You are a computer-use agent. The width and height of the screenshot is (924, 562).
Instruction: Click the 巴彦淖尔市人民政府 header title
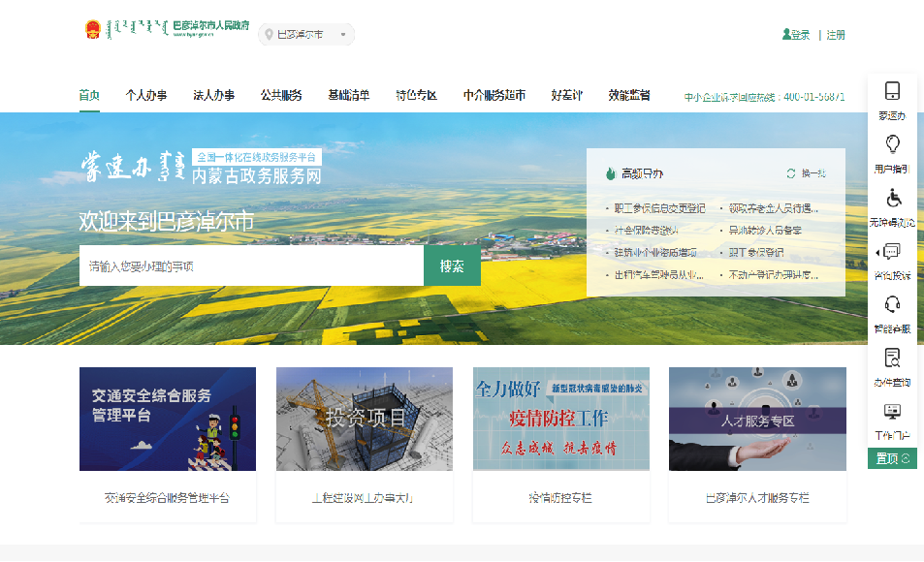pyautogui.click(x=211, y=25)
